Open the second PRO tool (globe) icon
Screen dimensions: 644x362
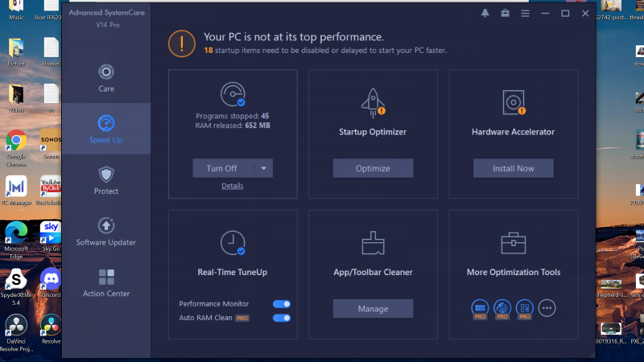click(x=502, y=309)
